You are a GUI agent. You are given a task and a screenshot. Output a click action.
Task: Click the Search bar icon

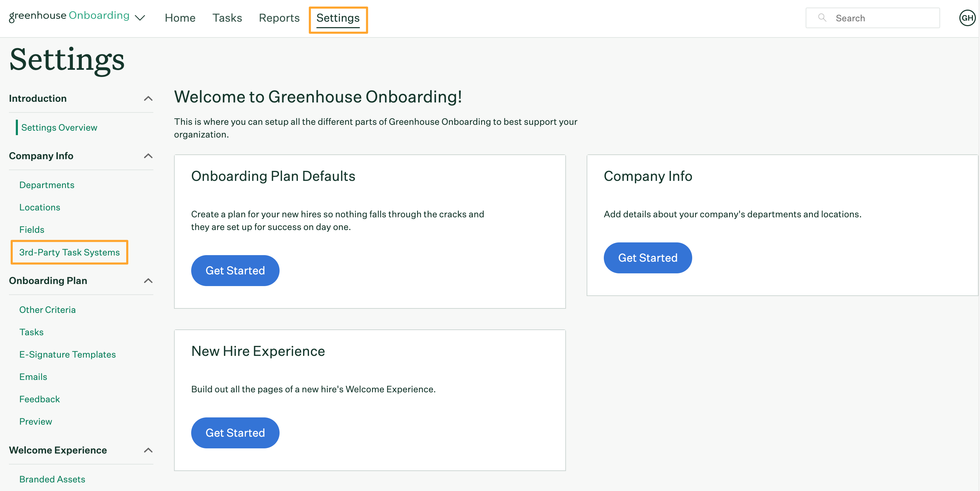[x=821, y=18]
